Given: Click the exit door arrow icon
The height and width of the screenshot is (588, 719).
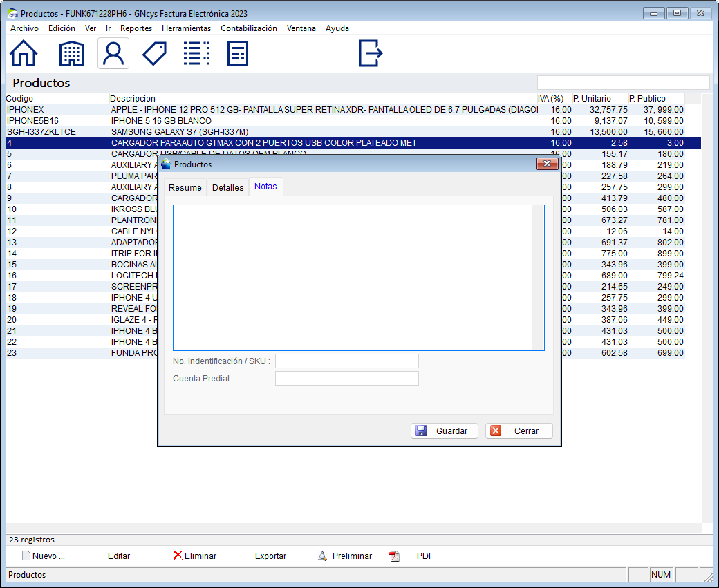Looking at the screenshot, I should 371,53.
